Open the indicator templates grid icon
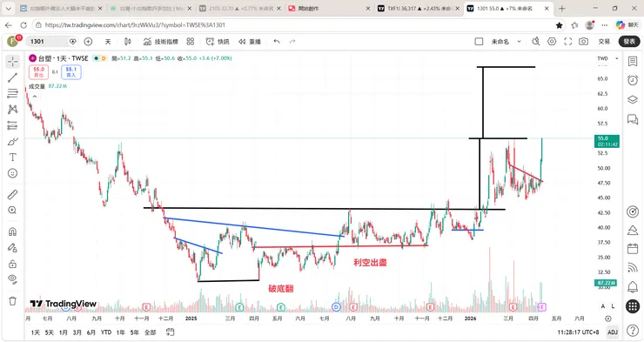 [x=191, y=42]
